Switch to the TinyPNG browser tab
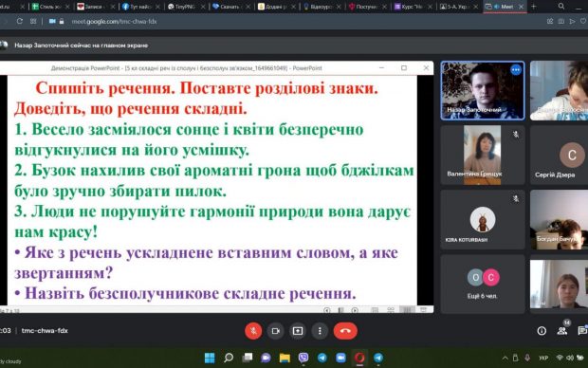The height and width of the screenshot is (368, 588). point(185,7)
